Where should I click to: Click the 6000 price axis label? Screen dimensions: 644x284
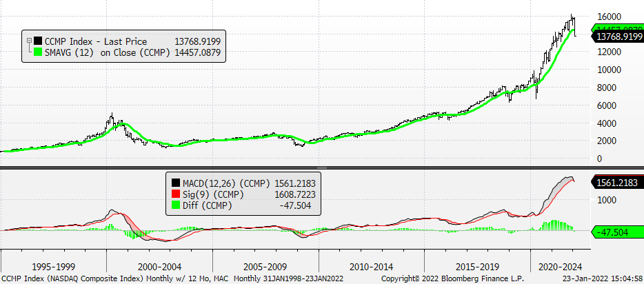(607, 105)
